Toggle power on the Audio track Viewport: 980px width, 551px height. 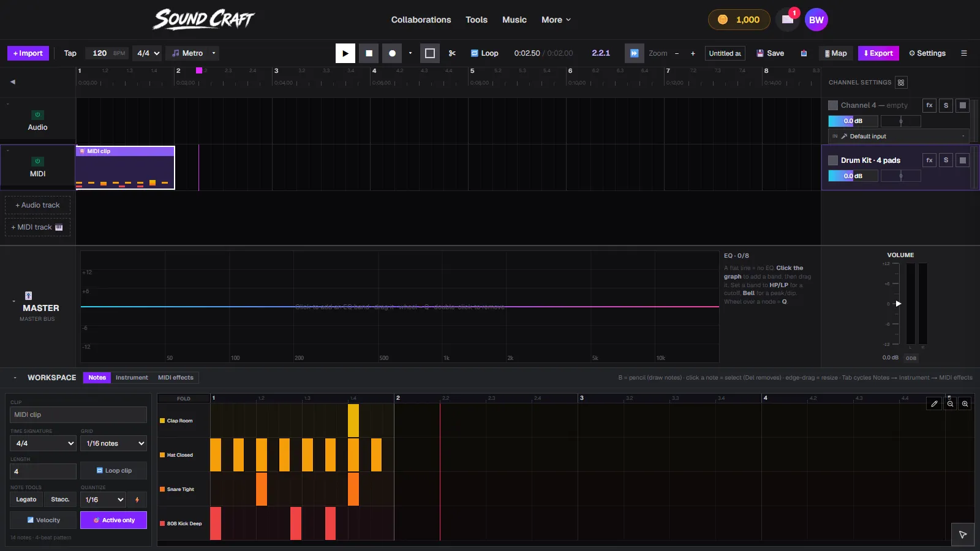tap(37, 114)
